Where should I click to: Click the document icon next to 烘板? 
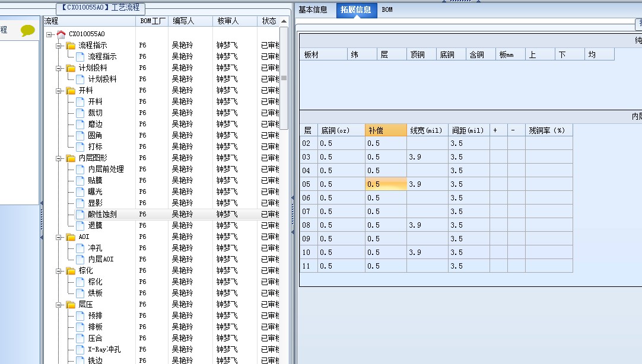click(80, 293)
